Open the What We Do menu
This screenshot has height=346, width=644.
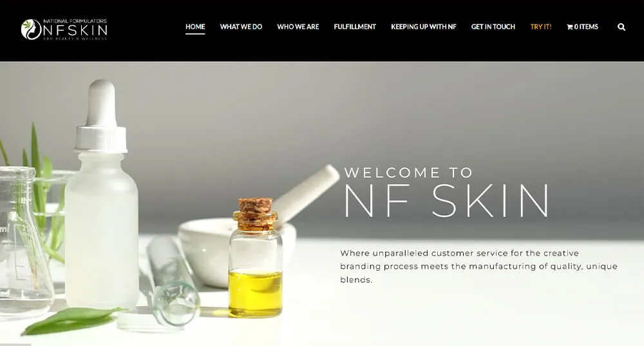tap(241, 26)
